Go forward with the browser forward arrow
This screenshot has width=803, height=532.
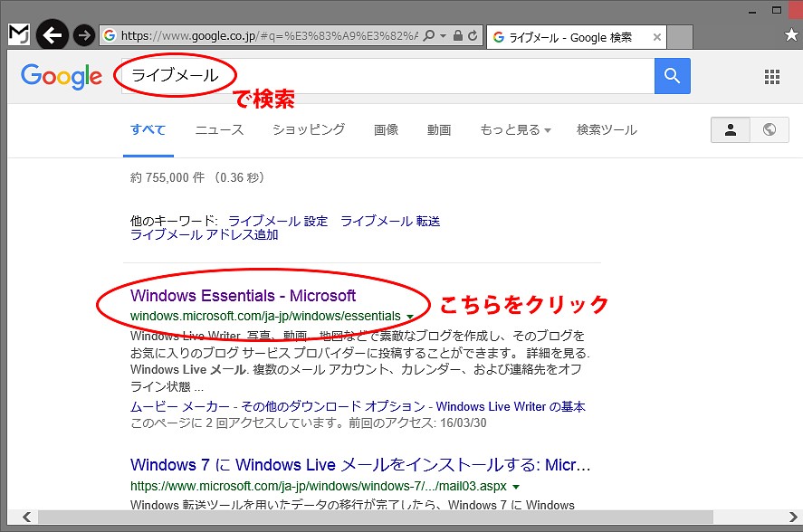(84, 35)
